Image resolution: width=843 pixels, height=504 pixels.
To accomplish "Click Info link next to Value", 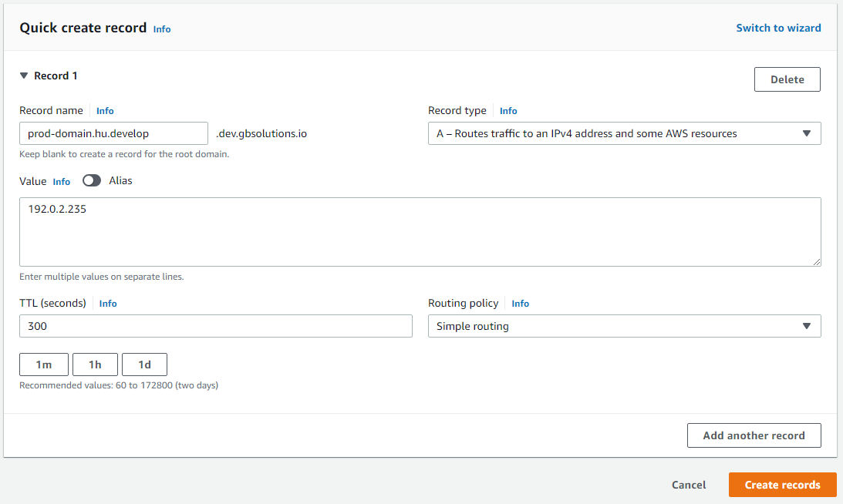I will click(x=62, y=182).
